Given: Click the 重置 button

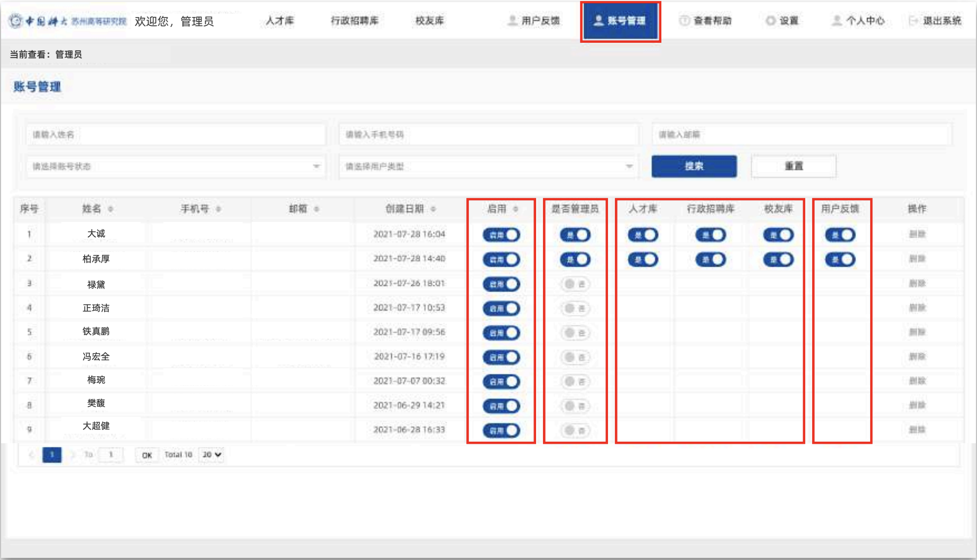Looking at the screenshot, I should [x=794, y=166].
